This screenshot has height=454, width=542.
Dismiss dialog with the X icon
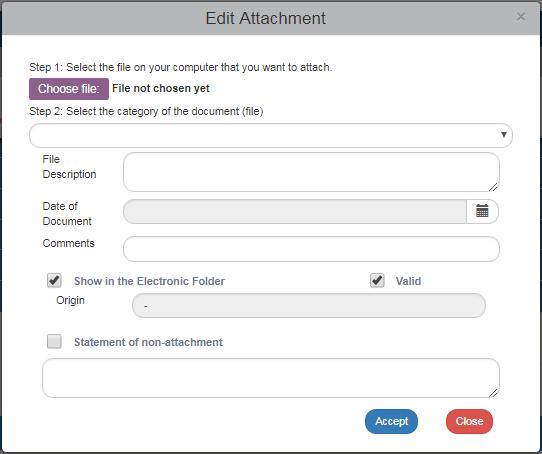pyautogui.click(x=521, y=17)
